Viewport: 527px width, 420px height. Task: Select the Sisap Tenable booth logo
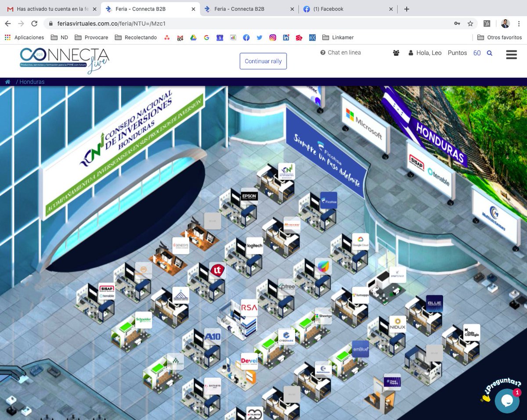pos(107,291)
